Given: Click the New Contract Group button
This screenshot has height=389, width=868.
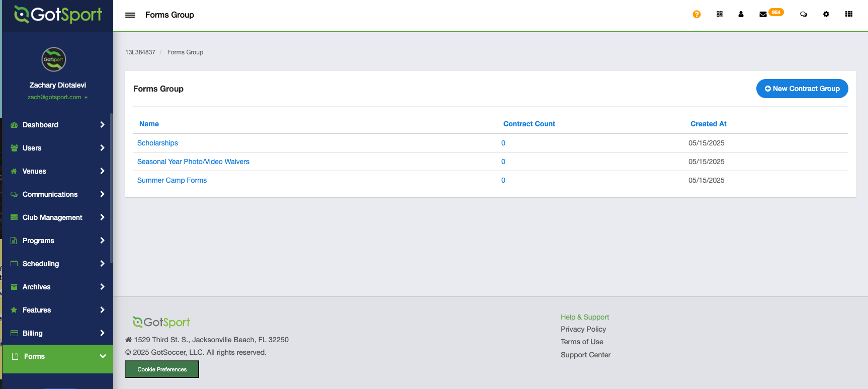Looking at the screenshot, I should tap(802, 89).
